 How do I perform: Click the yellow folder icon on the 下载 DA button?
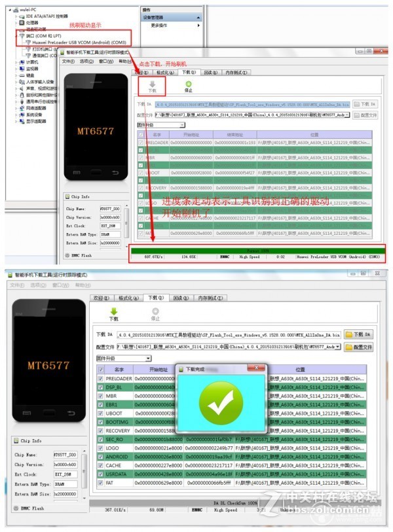click(349, 334)
